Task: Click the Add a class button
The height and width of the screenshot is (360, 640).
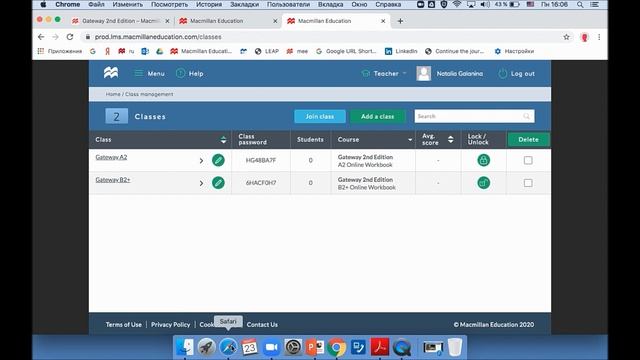Action: click(x=378, y=116)
